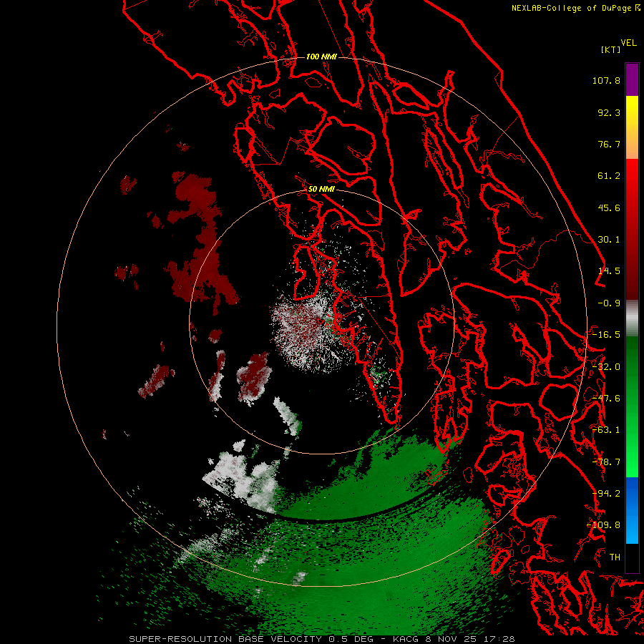Click the [KT] units label
The height and width of the screenshot is (644, 644).
click(610, 49)
